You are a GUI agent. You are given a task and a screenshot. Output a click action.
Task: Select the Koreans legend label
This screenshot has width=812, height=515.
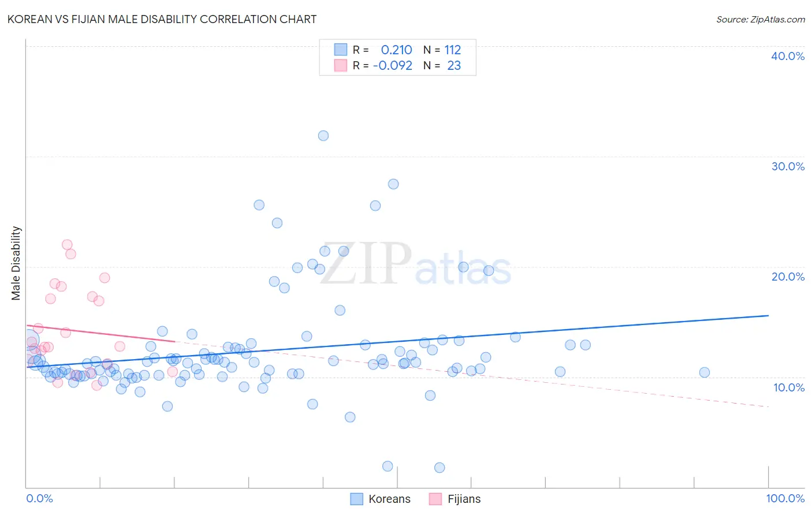click(389, 499)
